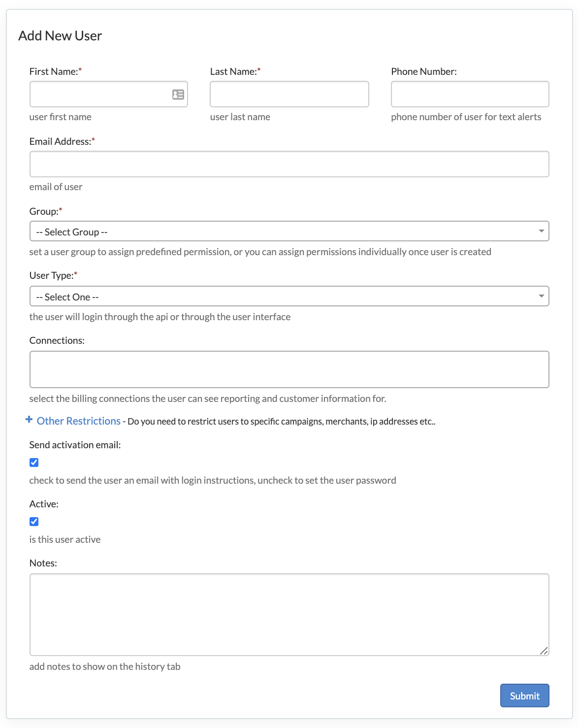Click the "User Type:" field label

[x=51, y=275]
